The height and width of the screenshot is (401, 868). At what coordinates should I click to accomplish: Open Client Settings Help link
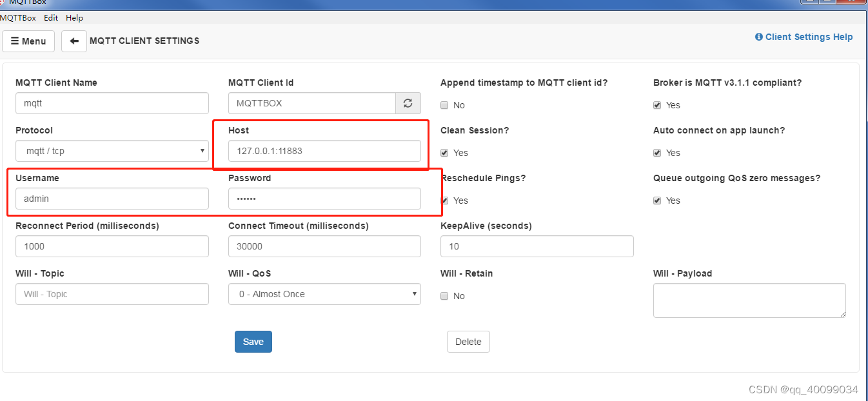click(x=804, y=37)
